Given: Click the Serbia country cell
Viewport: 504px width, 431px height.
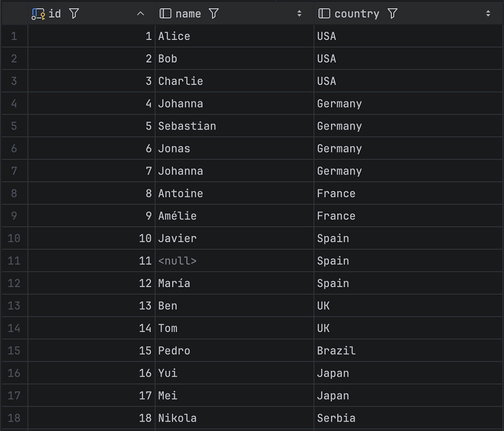Looking at the screenshot, I should [336, 418].
